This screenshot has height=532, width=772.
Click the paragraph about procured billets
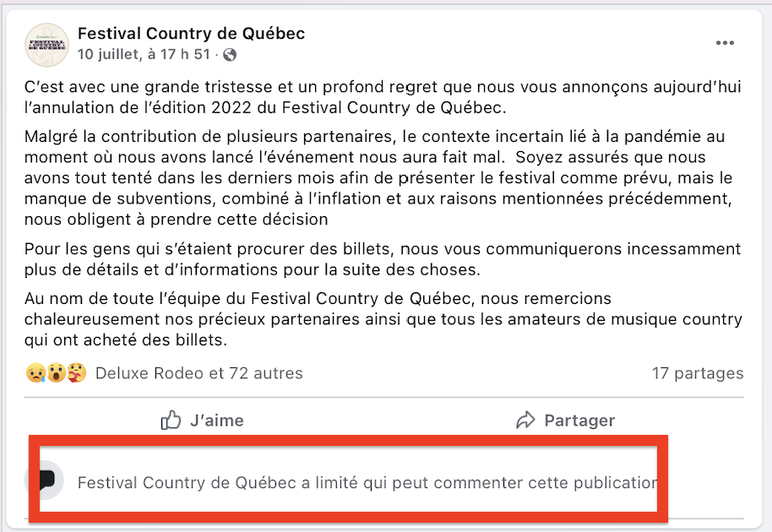click(383, 259)
